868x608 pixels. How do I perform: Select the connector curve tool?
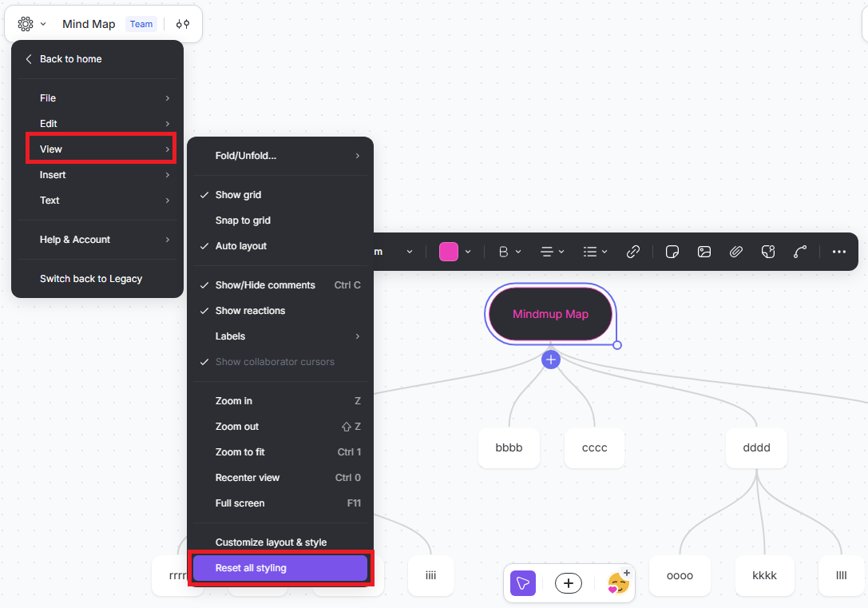(x=800, y=252)
